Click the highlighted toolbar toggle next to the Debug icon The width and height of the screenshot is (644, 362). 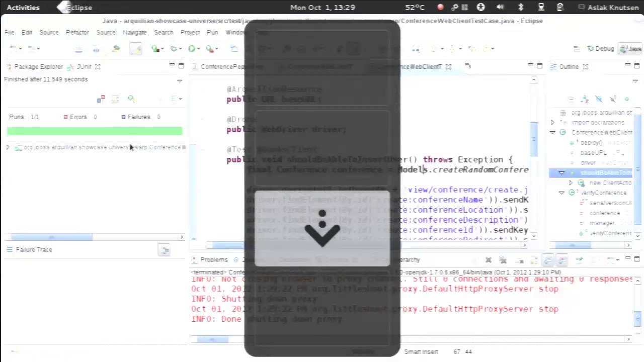click(135, 49)
